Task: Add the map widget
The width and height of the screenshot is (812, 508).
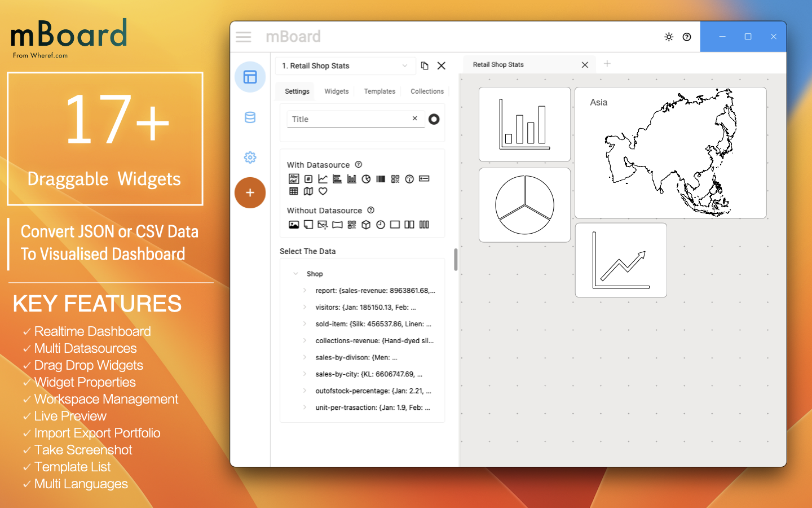Action: 308,191
